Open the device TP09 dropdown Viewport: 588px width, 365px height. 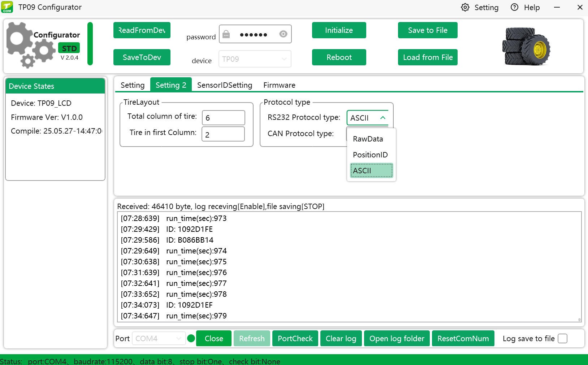coord(255,59)
